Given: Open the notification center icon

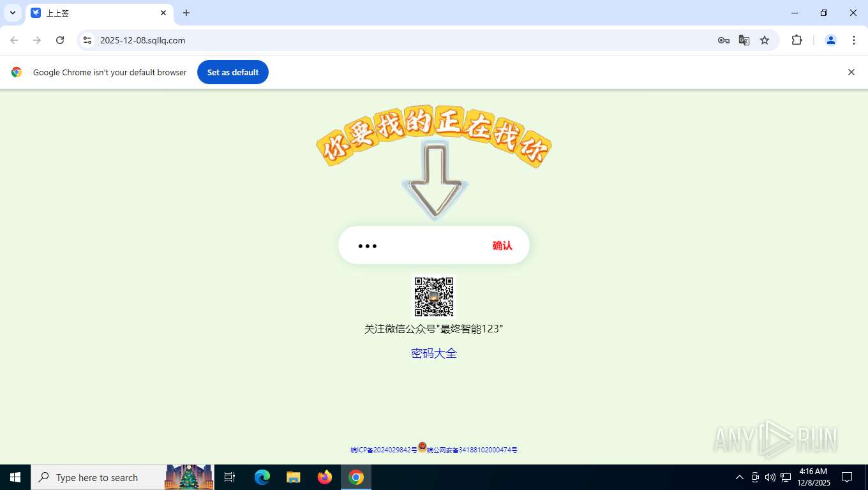Looking at the screenshot, I should (847, 477).
